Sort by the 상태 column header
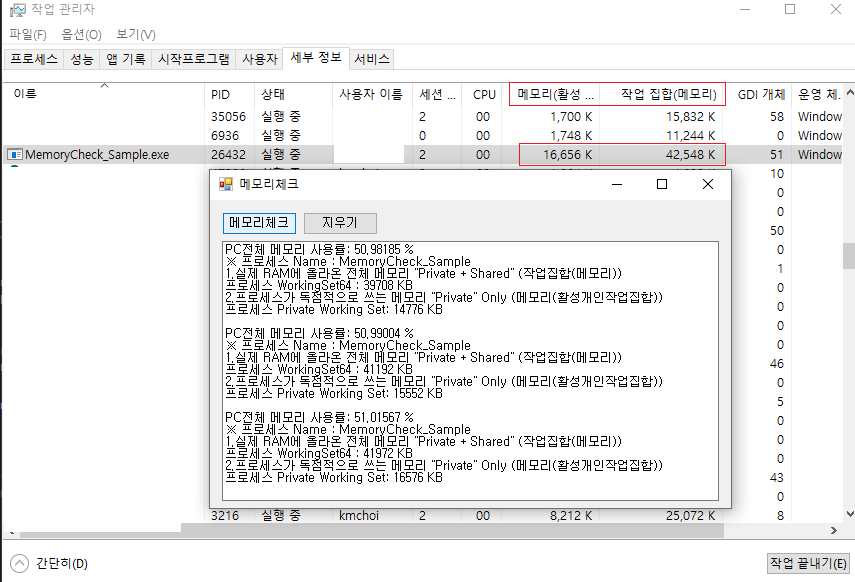Viewport: 855px width, 582px height. 293,94
